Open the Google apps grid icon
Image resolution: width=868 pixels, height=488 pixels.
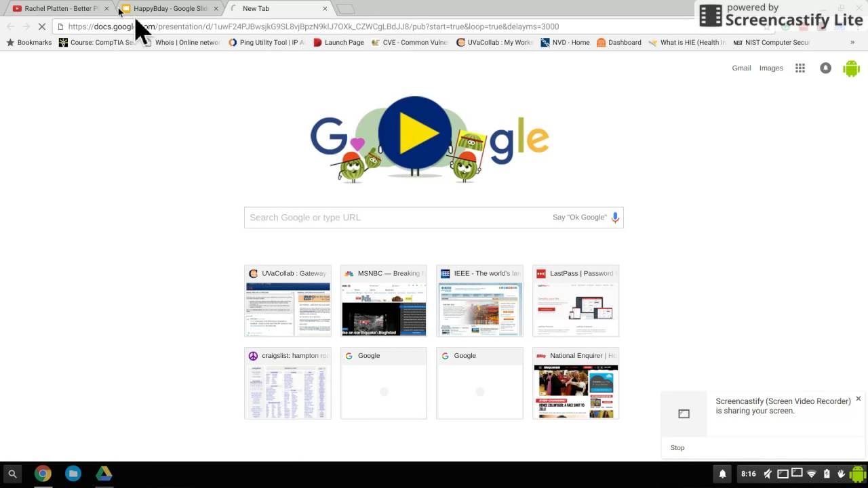pos(800,68)
